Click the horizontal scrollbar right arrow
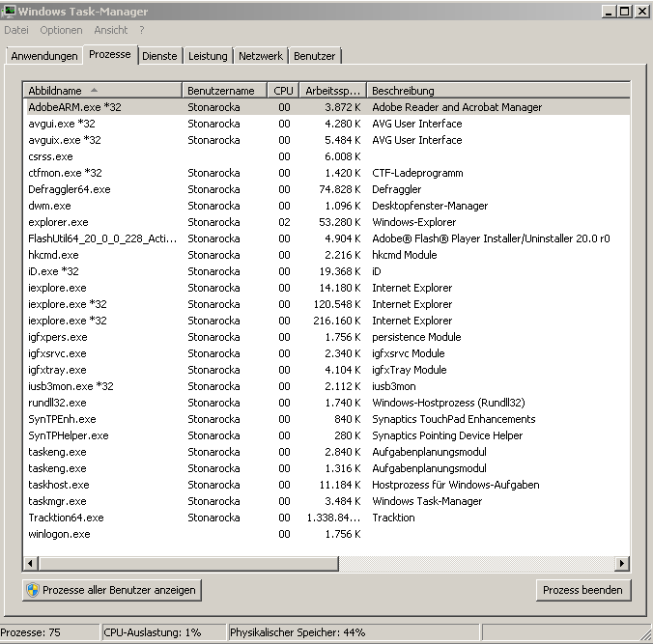The width and height of the screenshot is (653, 644). (622, 564)
